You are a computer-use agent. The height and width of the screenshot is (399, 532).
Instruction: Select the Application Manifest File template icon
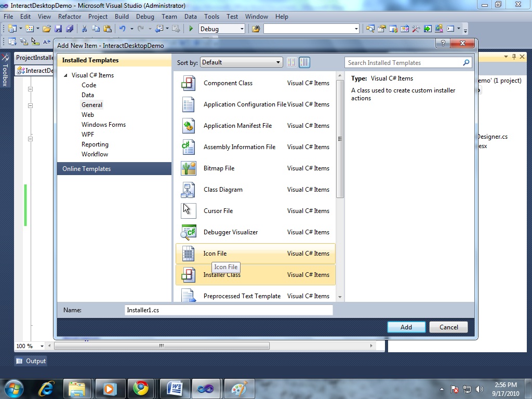click(188, 126)
